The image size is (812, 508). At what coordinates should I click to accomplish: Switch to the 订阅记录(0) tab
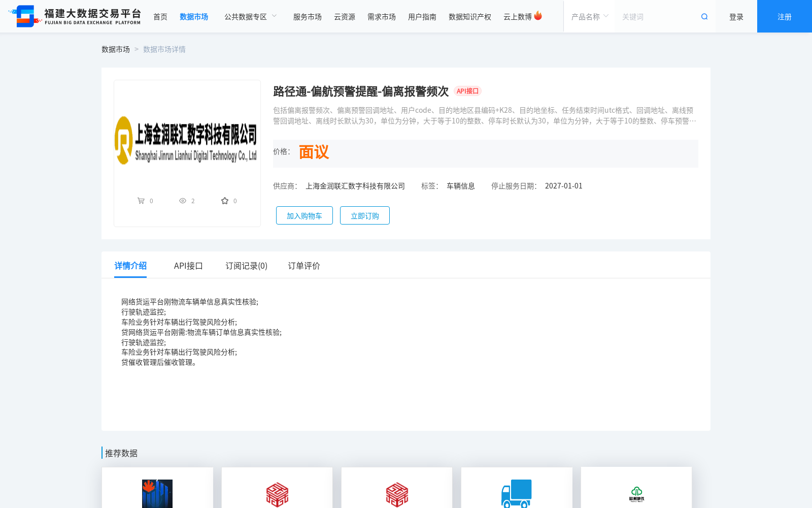(247, 266)
